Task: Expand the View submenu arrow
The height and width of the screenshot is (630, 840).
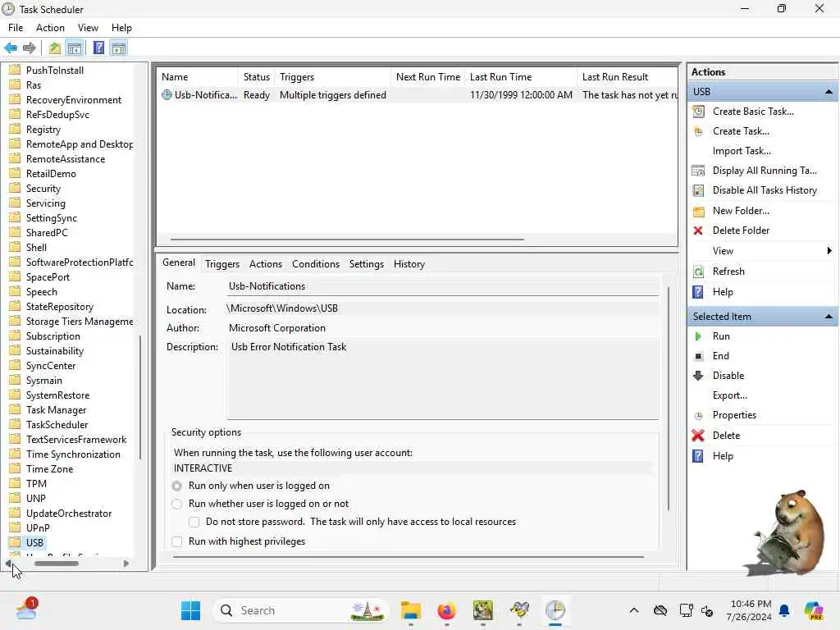Action: point(829,251)
